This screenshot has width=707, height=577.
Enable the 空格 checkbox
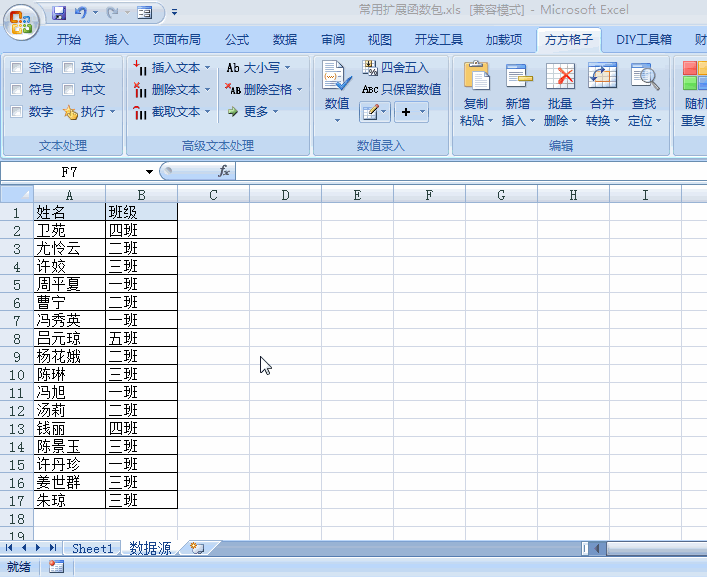(17, 68)
